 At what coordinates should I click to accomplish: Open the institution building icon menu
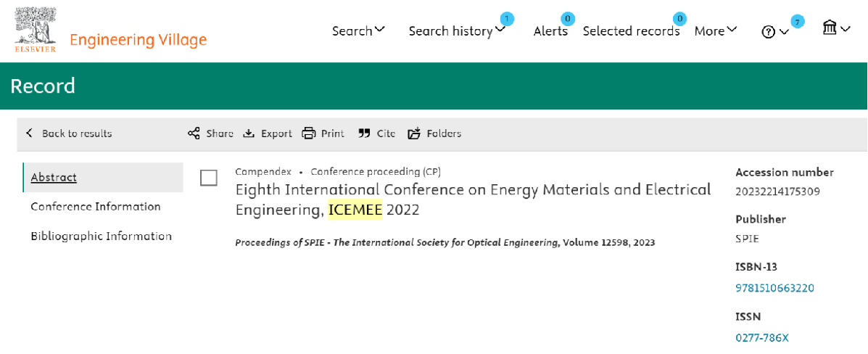[836, 28]
